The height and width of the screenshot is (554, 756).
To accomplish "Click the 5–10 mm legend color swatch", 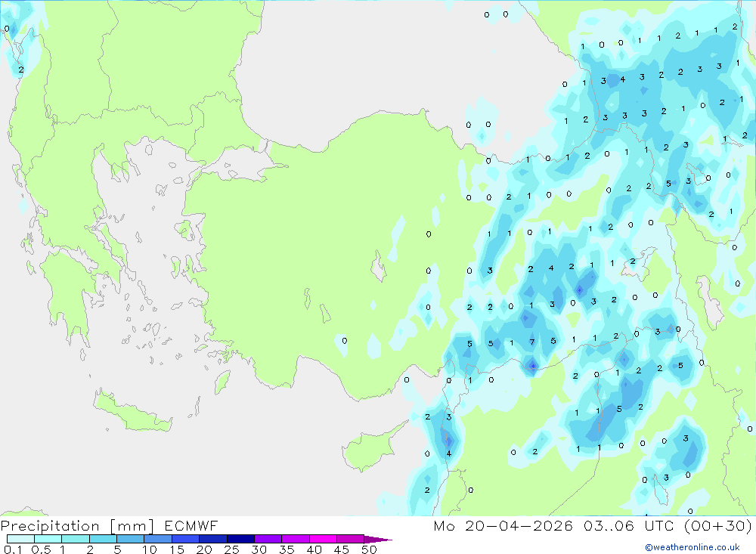I will [131, 539].
